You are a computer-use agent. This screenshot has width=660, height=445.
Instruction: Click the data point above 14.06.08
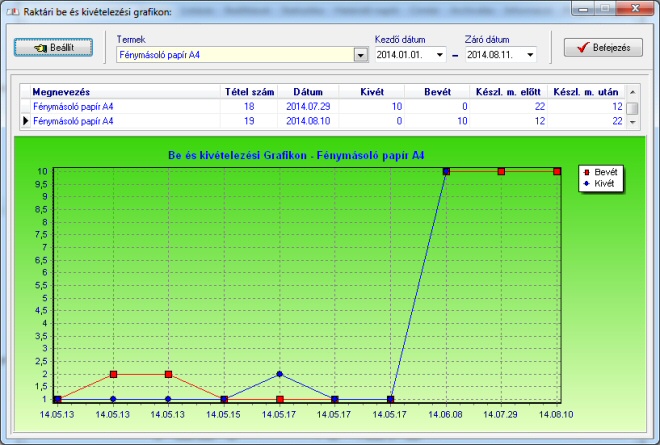click(446, 171)
